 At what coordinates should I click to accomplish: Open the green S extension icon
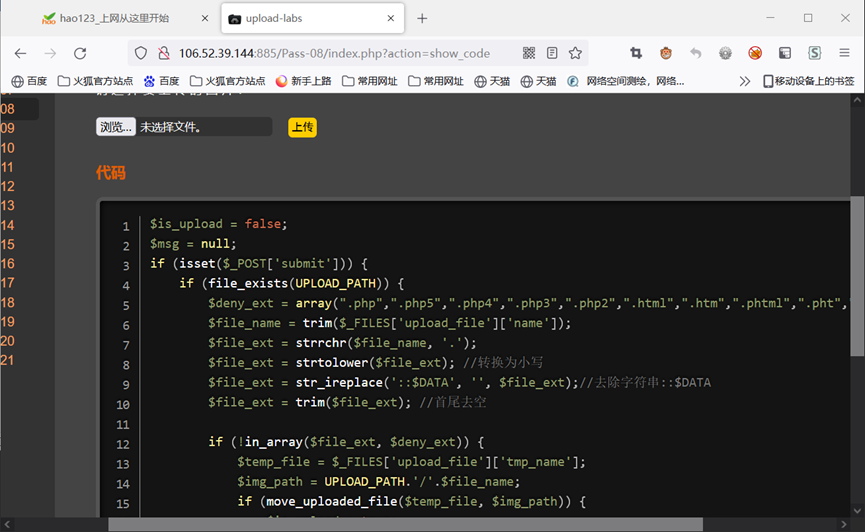pyautogui.click(x=815, y=53)
